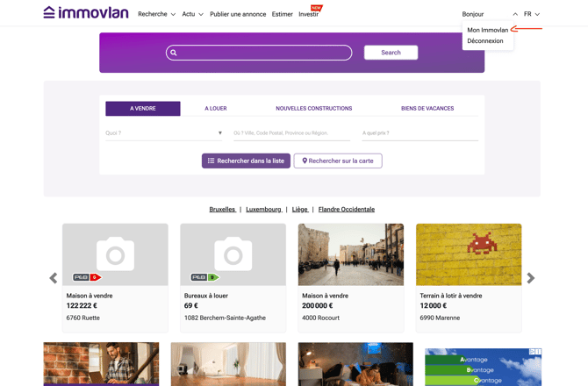Click the city or postal code field
Viewport: 588px width, 386px height.
291,133
